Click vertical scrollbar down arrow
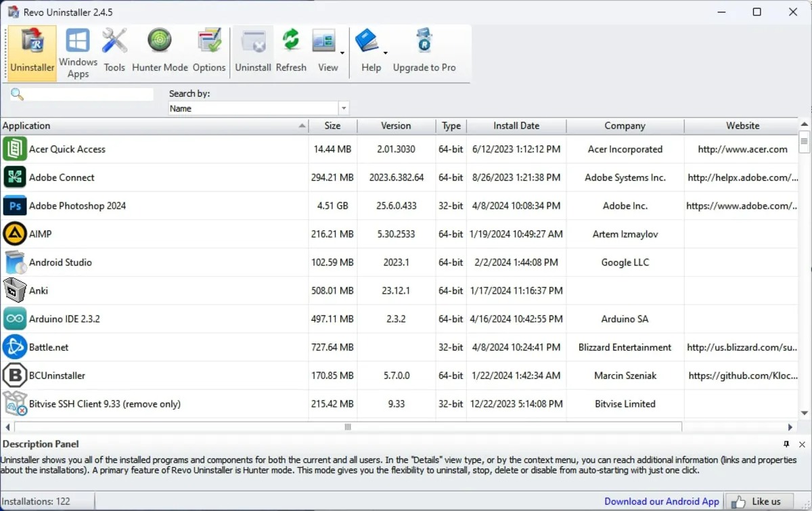The height and width of the screenshot is (511, 812). (804, 413)
